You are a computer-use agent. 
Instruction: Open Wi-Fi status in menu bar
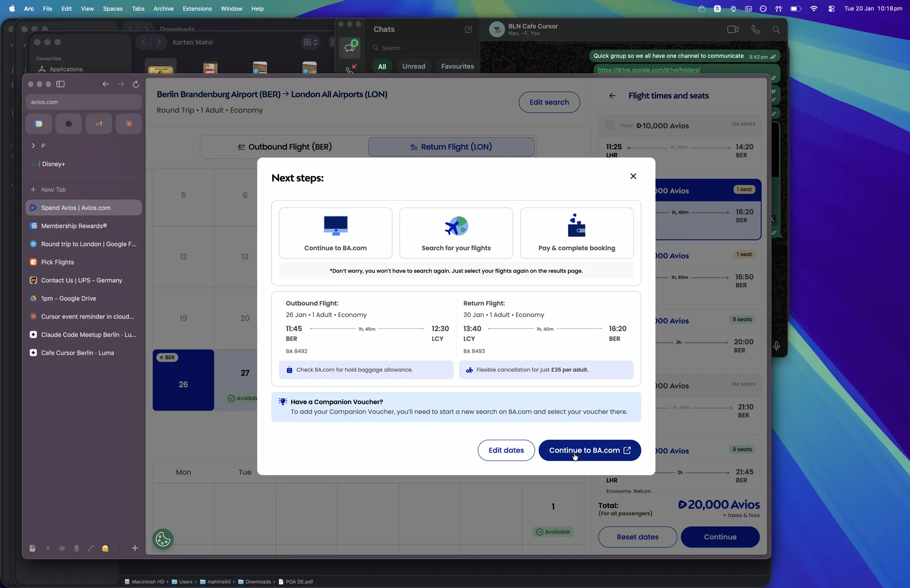pyautogui.click(x=814, y=8)
